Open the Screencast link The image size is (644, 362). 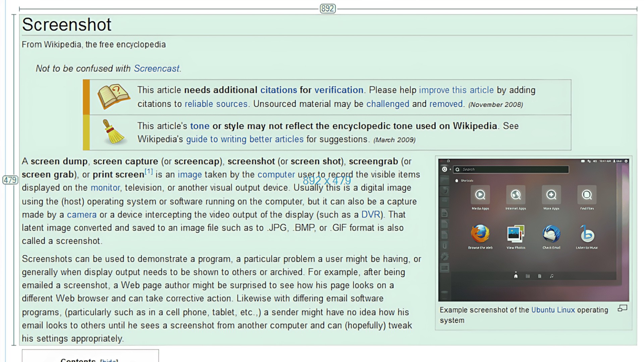pos(157,69)
